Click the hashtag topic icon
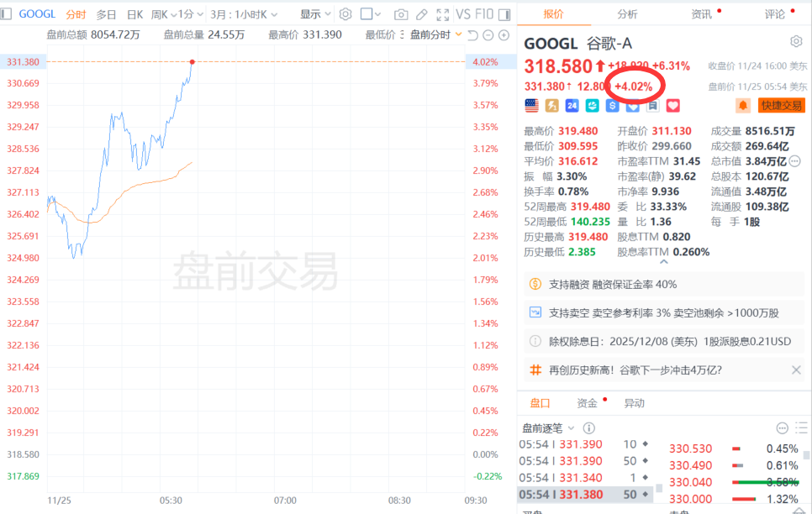Viewport: 812px width, 514px height. 535,370
